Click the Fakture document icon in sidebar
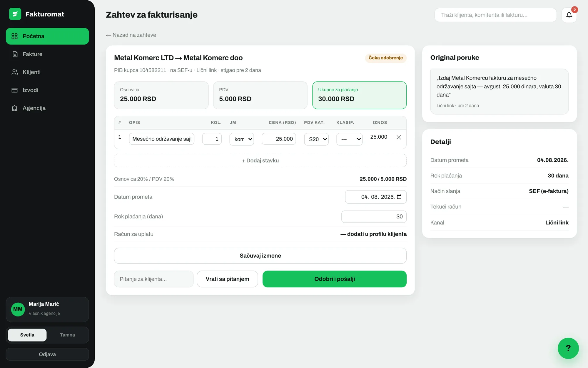588x368 pixels. pyautogui.click(x=15, y=54)
